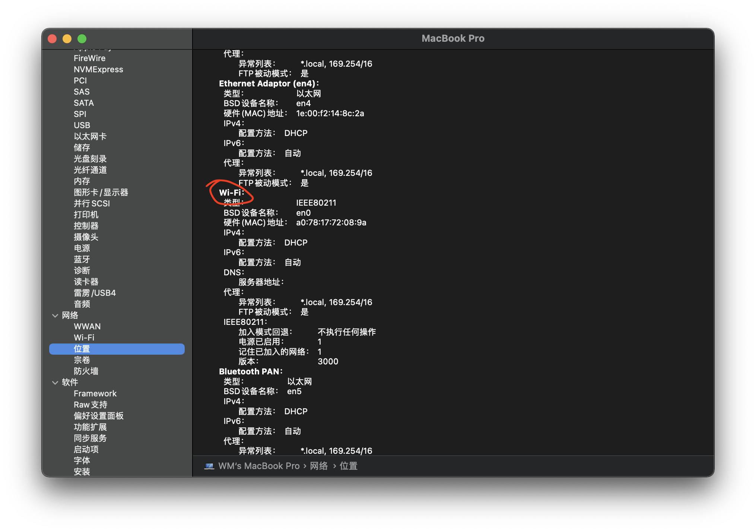Select 功能扩展 in the sidebar
This screenshot has height=532, width=756.
coord(90,427)
